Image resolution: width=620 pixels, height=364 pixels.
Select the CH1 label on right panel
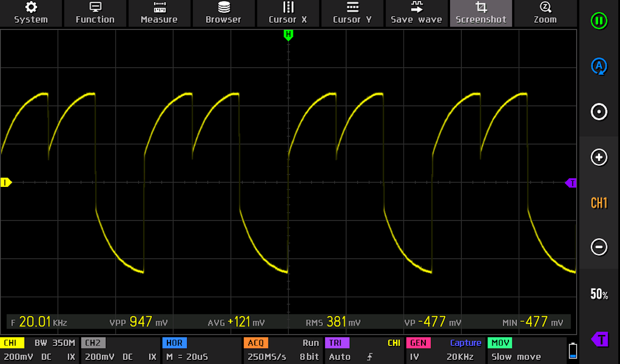599,203
